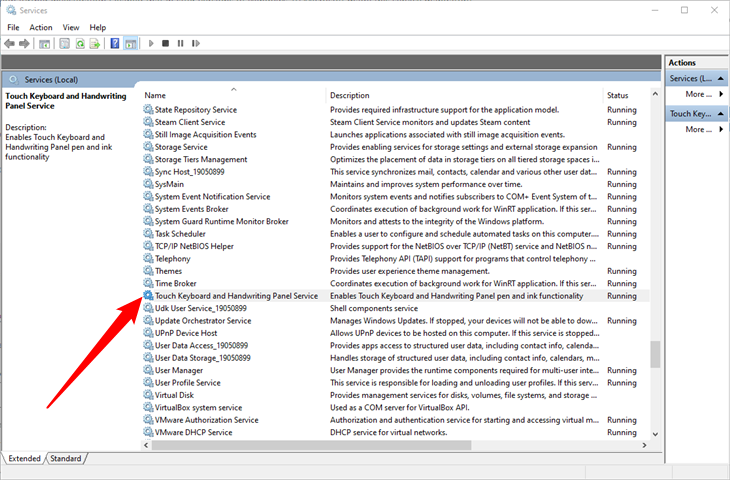
Task: Select the Task Scheduler service row
Action: coord(180,233)
